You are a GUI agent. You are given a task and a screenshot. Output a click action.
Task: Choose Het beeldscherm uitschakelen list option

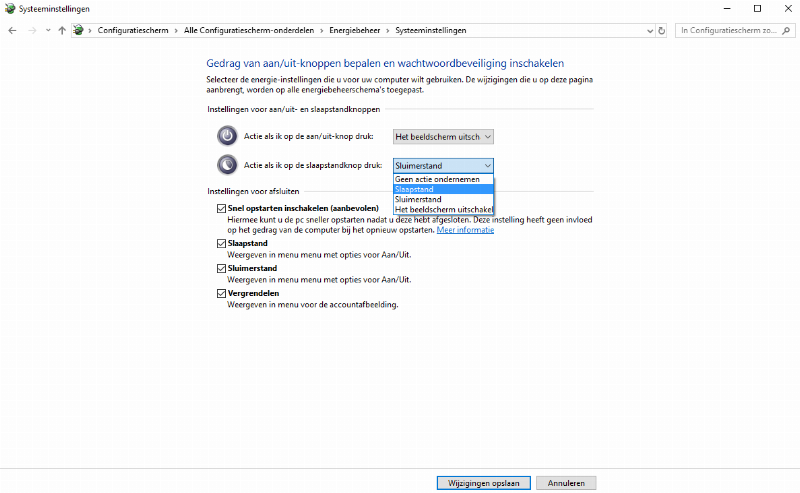pos(443,209)
